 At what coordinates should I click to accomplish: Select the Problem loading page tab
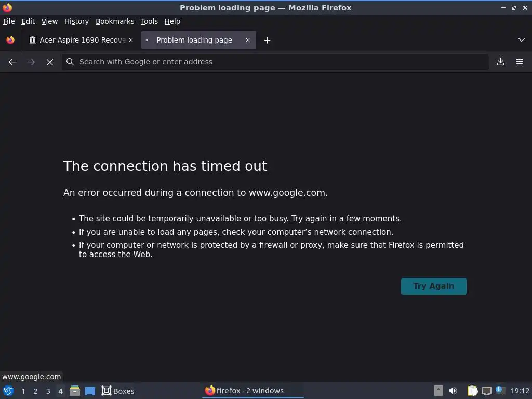coord(199,40)
